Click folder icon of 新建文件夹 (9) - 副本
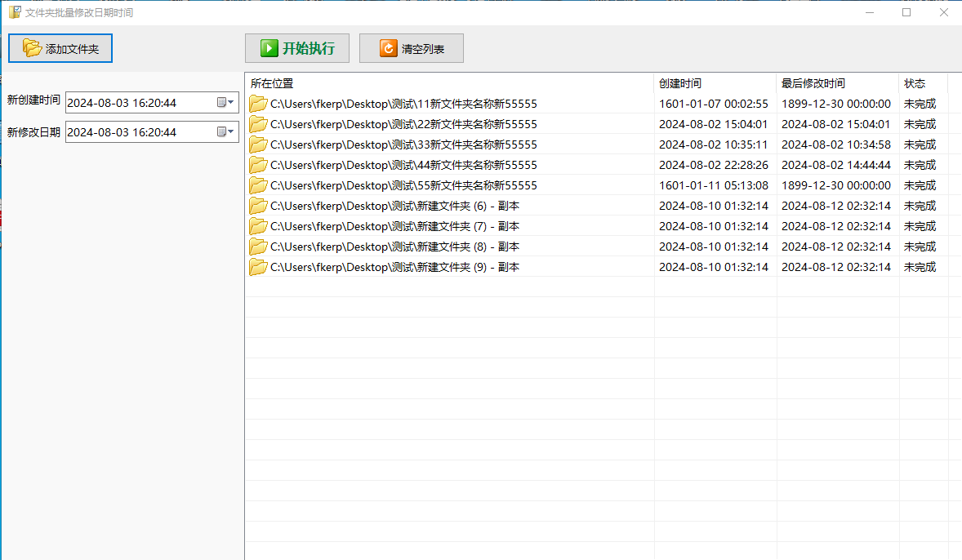The height and width of the screenshot is (560, 962). (x=258, y=267)
